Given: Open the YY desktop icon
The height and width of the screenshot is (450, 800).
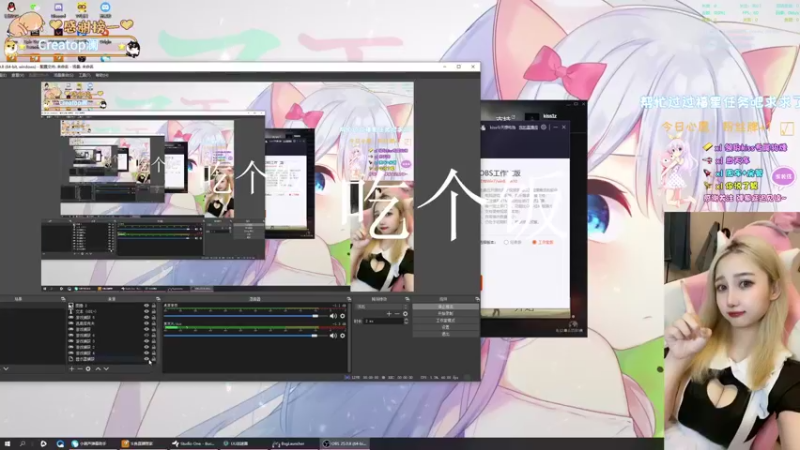Looking at the screenshot, I should (82, 8).
